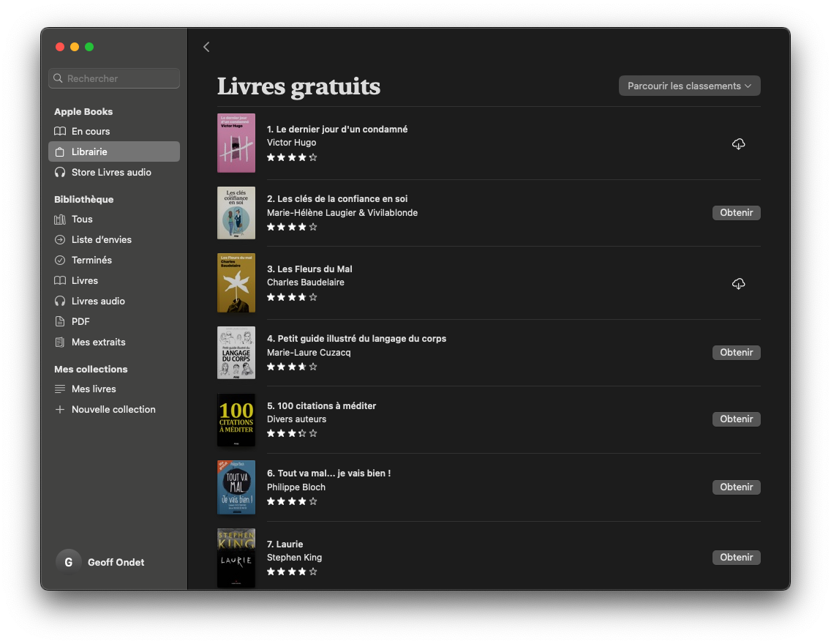This screenshot has width=831, height=644.
Task: Click star rating of 100 citations à méditer
Action: [291, 433]
